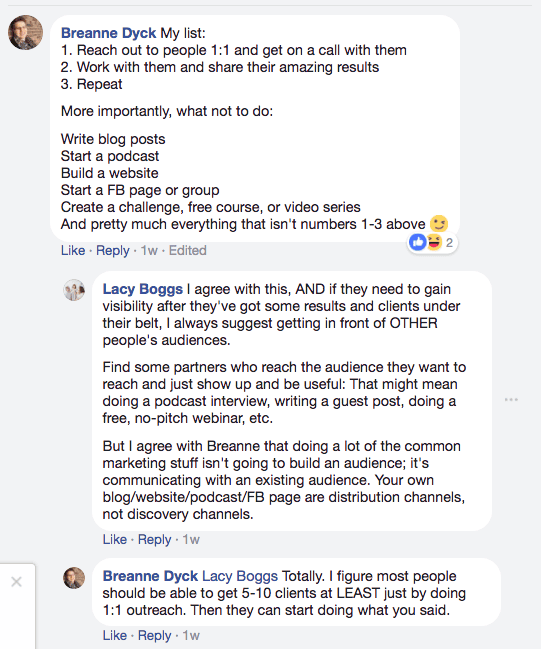Click the laughing face reaction icon
541x649 pixels.
pyautogui.click(x=434, y=242)
